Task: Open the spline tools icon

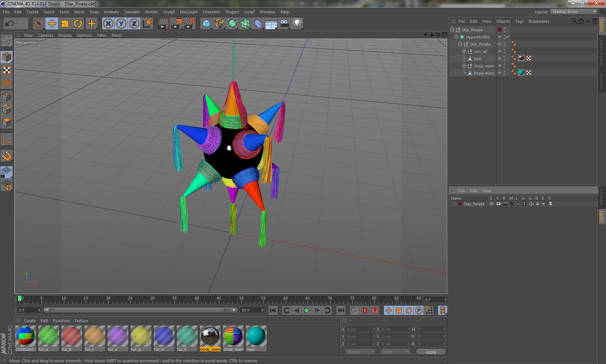Action: coord(219,24)
